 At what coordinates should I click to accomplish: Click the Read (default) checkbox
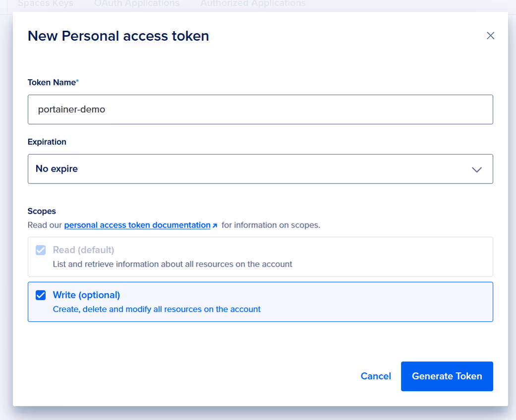coord(41,250)
